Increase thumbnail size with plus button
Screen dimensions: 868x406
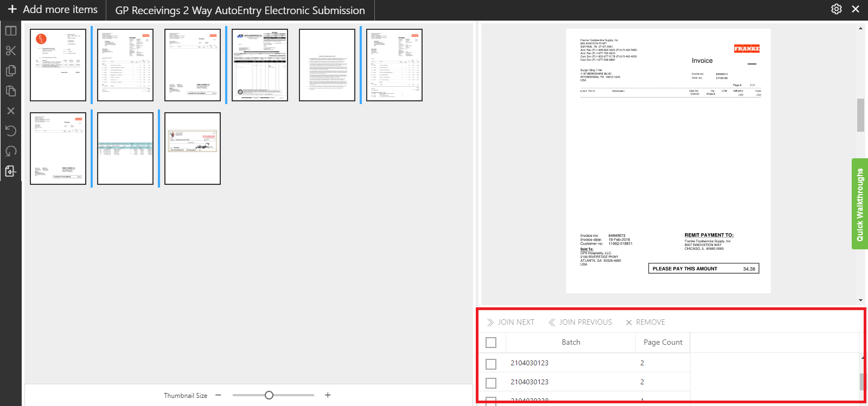click(328, 395)
